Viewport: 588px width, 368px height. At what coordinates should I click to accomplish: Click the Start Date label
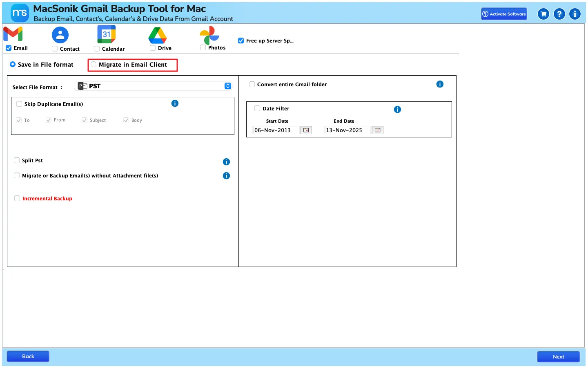277,121
